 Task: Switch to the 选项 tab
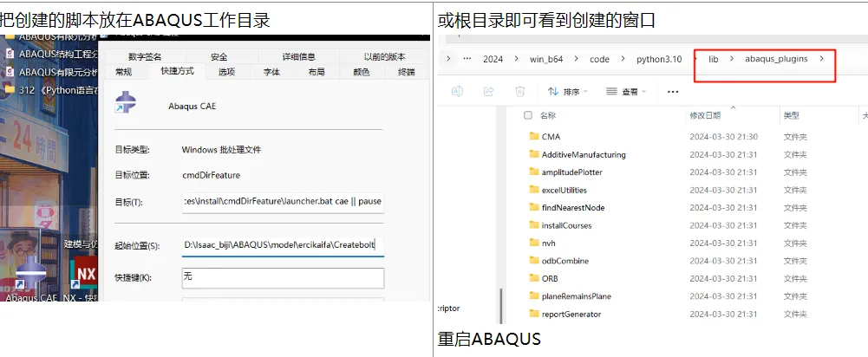(226, 72)
